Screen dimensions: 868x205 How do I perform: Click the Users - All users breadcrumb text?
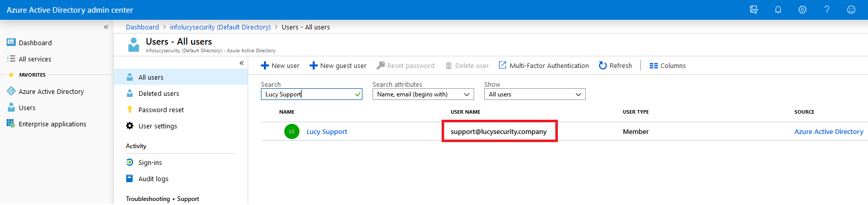click(306, 27)
